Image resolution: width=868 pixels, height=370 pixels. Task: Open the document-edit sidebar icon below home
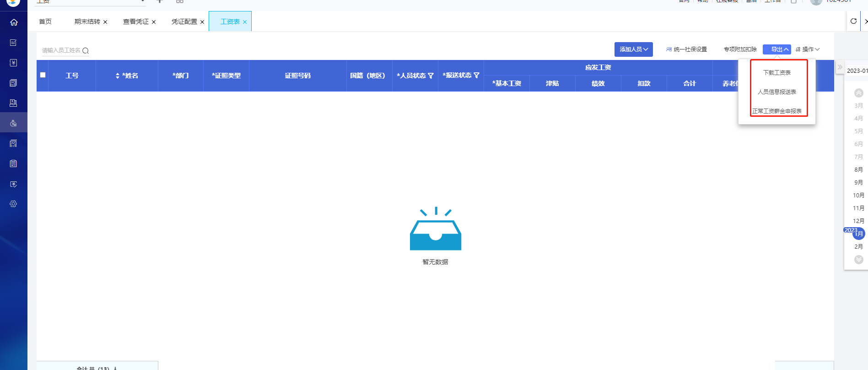pos(13,43)
